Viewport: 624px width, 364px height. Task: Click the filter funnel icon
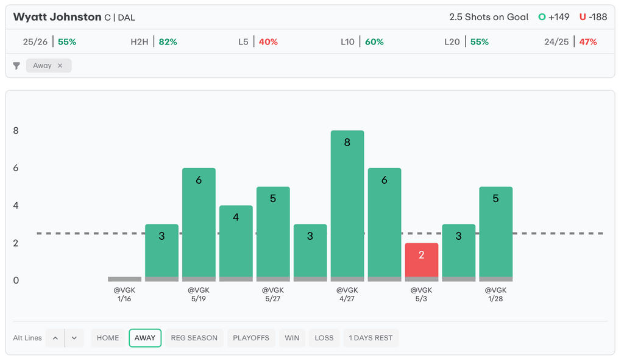[x=17, y=66]
